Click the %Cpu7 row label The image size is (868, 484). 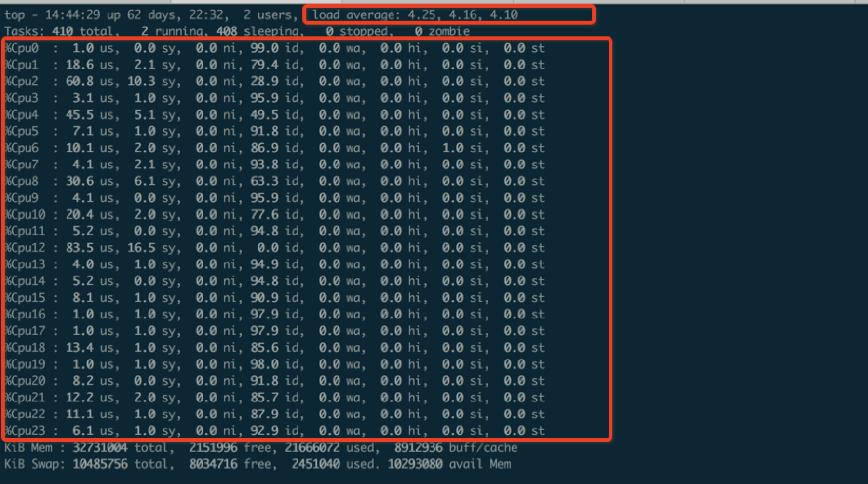click(22, 165)
